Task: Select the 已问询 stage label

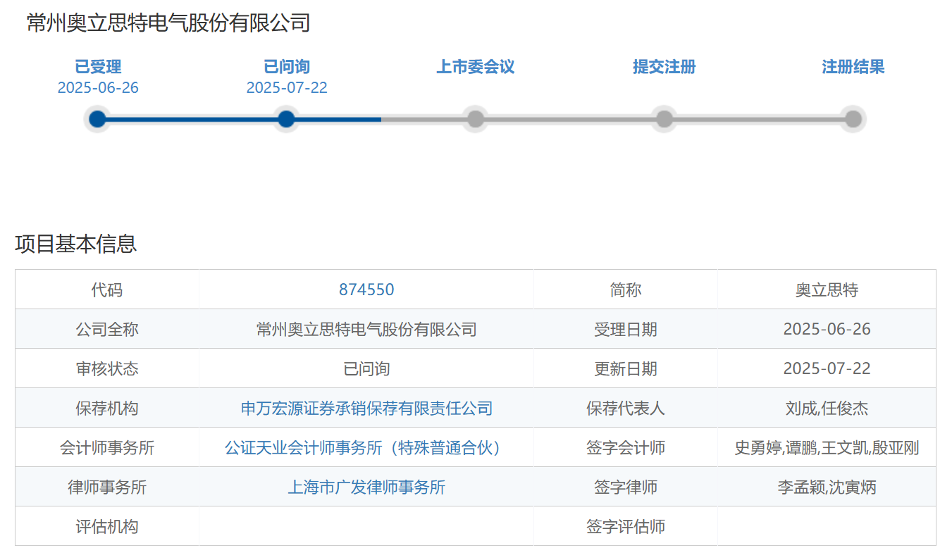Action: pyautogui.click(x=287, y=67)
